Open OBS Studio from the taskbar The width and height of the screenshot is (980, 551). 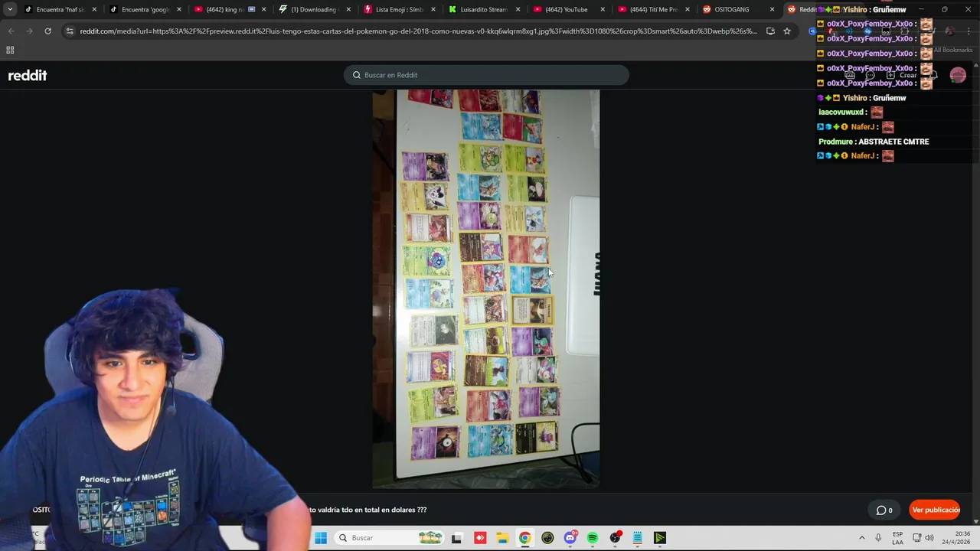(x=615, y=538)
